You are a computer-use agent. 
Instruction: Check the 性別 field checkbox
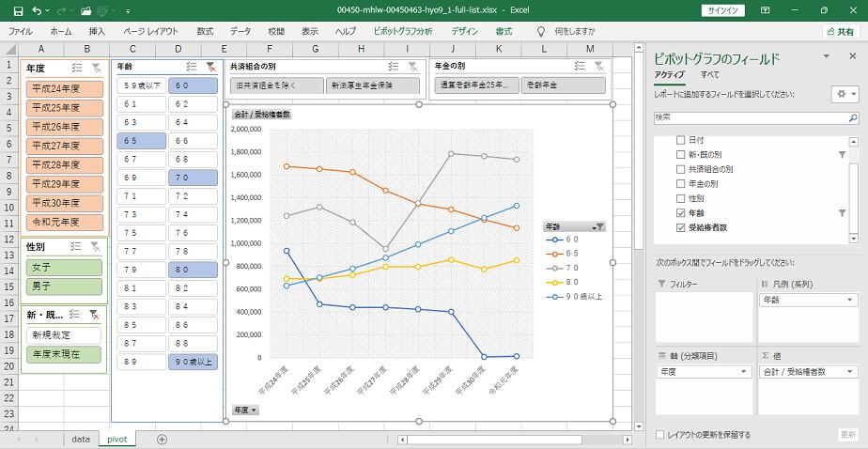[681, 199]
